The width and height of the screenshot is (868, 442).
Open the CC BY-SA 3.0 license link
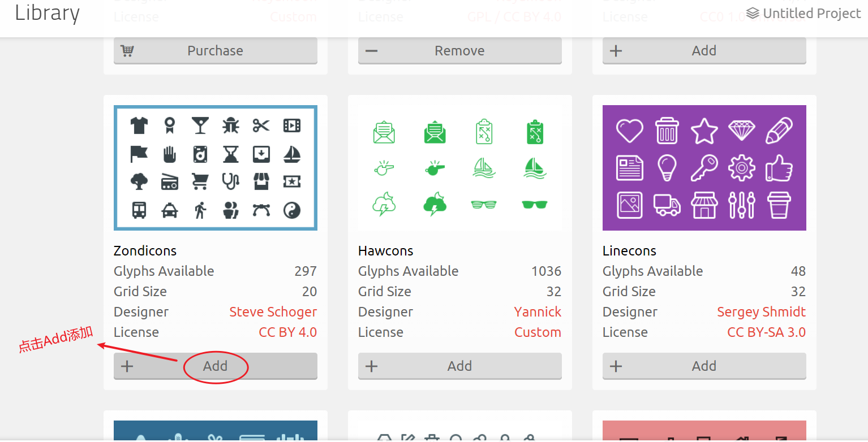coord(767,332)
